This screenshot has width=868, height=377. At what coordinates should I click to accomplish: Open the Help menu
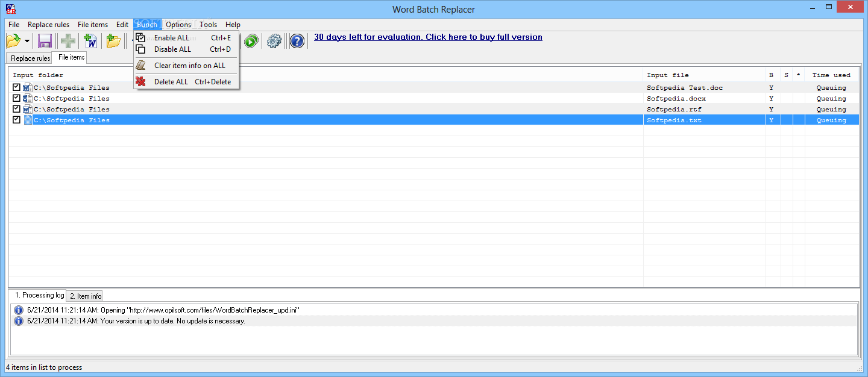233,25
